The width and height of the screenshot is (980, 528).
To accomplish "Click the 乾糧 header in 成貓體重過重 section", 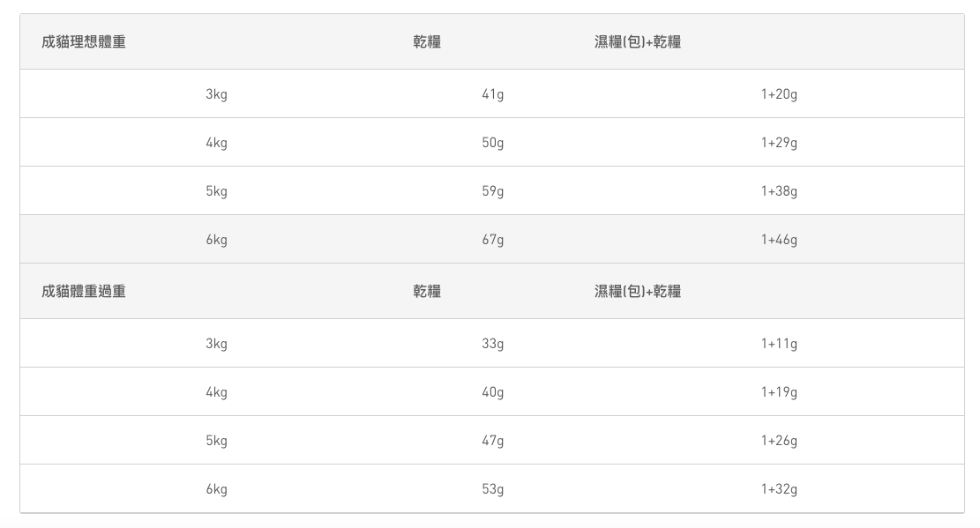I will 427,291.
